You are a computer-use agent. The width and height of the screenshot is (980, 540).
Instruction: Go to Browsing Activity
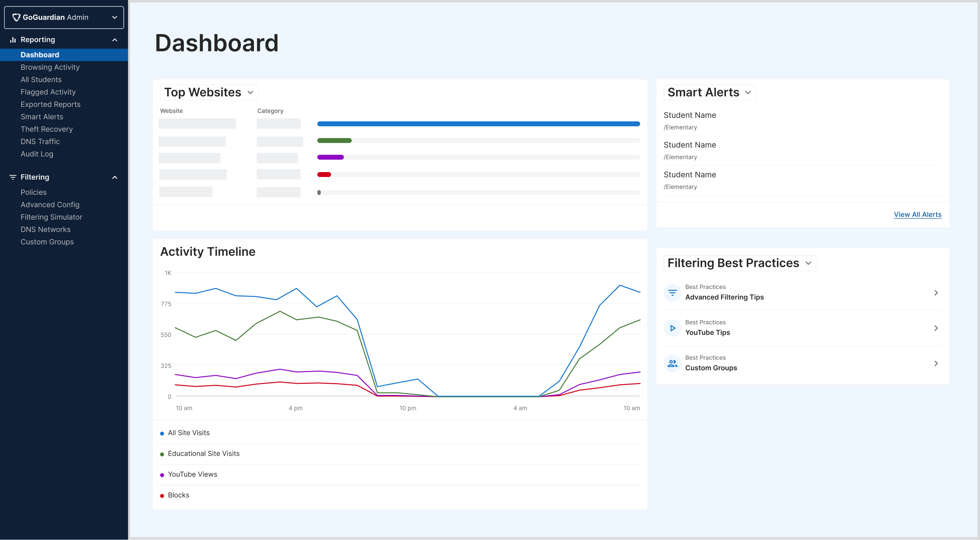(50, 67)
